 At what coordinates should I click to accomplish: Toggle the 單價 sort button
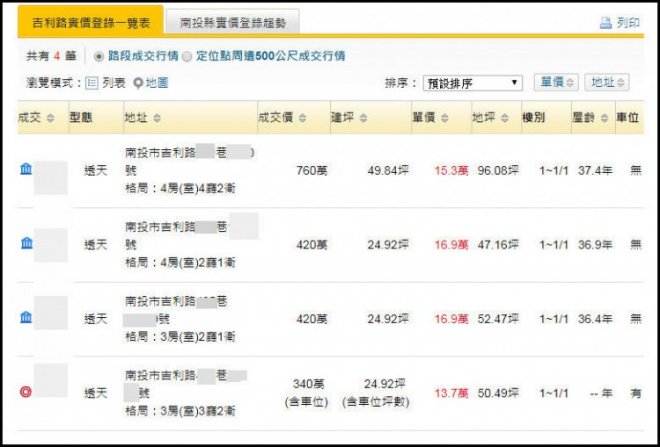click(555, 82)
